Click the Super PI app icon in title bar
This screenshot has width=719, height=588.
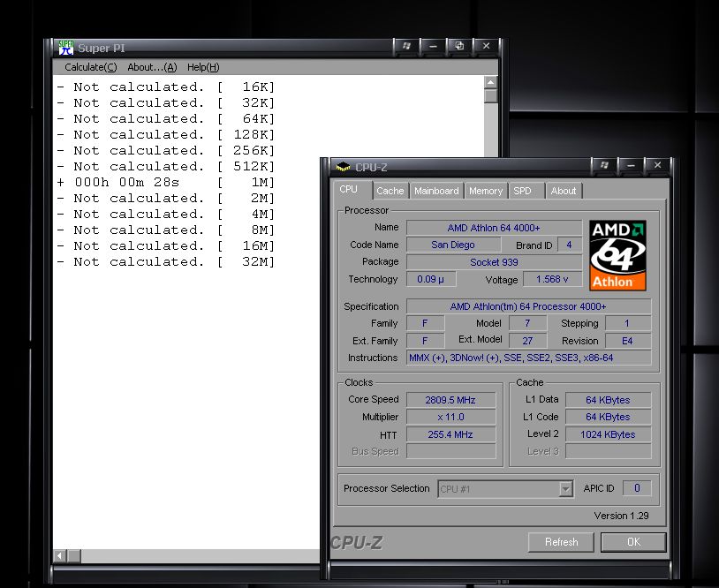click(66, 48)
